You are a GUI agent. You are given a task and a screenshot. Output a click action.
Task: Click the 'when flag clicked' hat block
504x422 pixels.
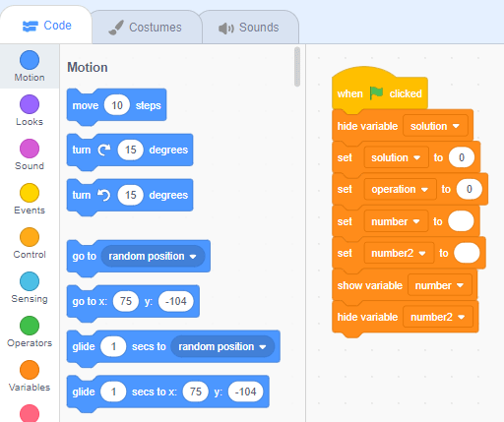pos(380,90)
